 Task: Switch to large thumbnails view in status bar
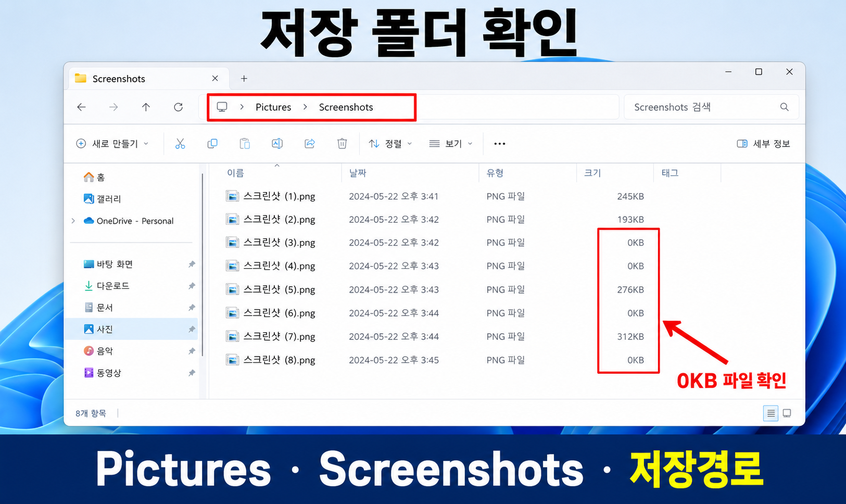pyautogui.click(x=787, y=413)
